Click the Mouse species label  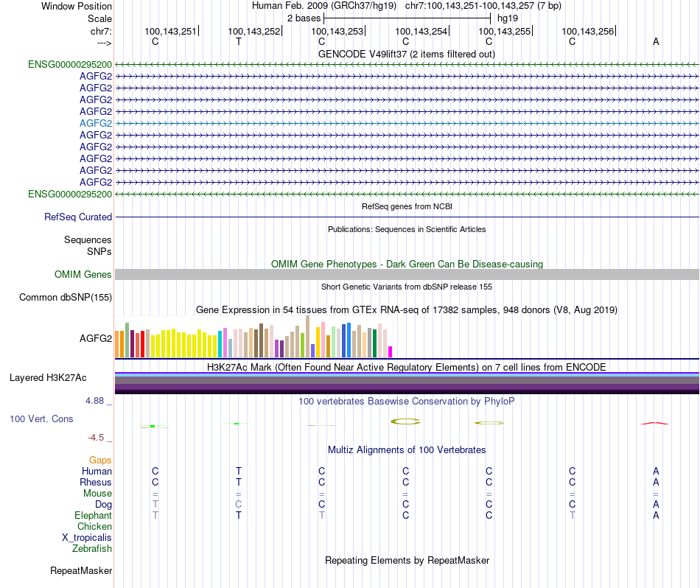(97, 494)
